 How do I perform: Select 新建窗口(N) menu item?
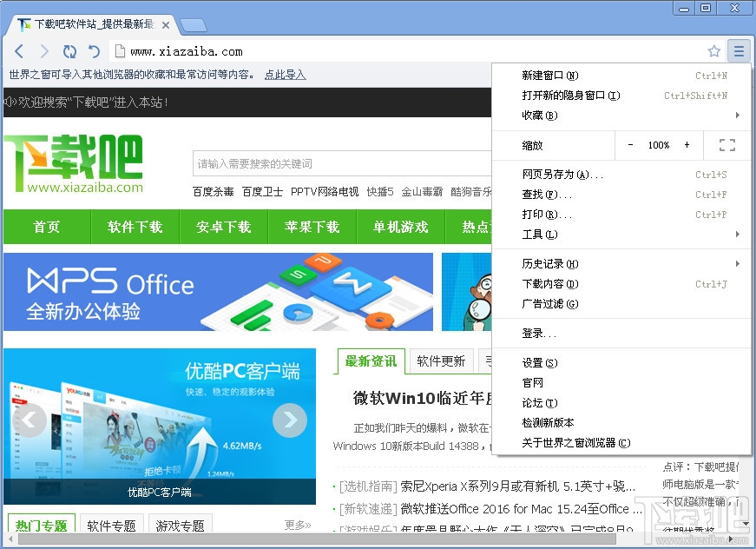pos(621,76)
